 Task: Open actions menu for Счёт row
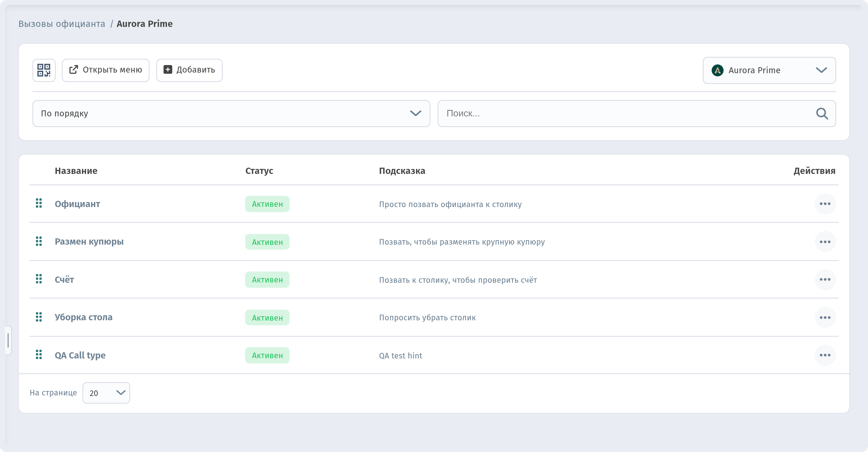(825, 279)
